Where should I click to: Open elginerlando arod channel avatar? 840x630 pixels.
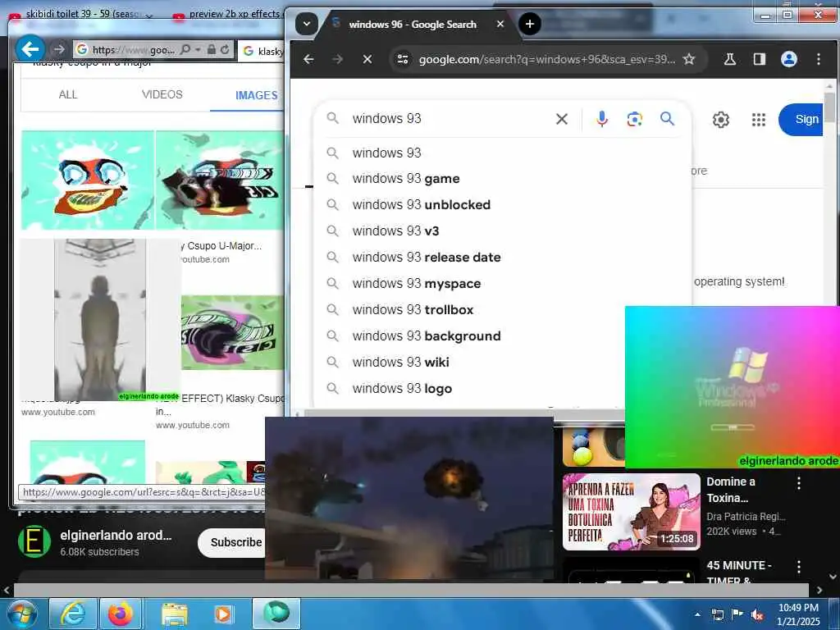click(34, 541)
